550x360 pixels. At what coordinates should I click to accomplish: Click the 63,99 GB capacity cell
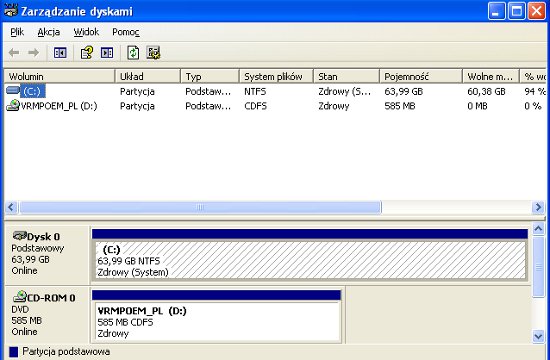403,92
